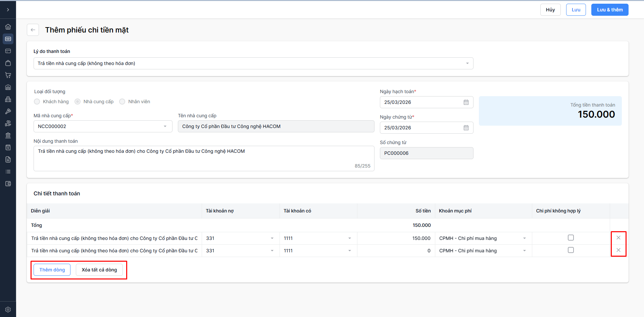Open calendar picker for Ngày chứng từ
The height and width of the screenshot is (317, 644).
pos(466,128)
